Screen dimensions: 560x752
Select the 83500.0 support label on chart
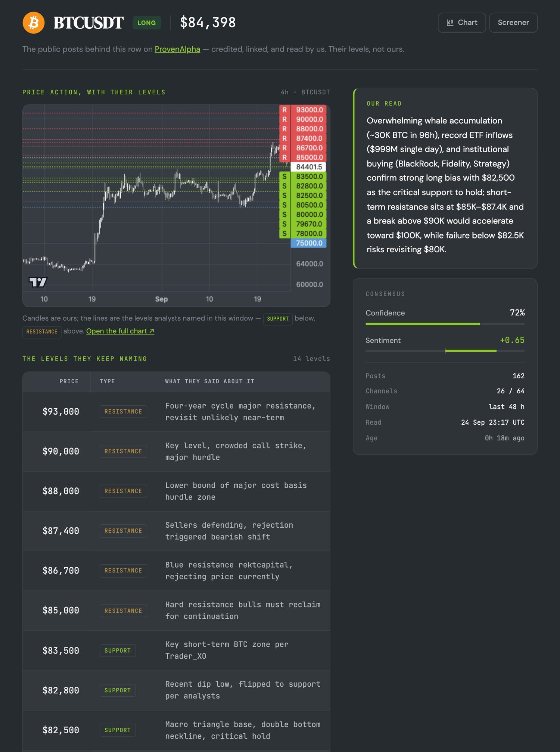pos(303,177)
